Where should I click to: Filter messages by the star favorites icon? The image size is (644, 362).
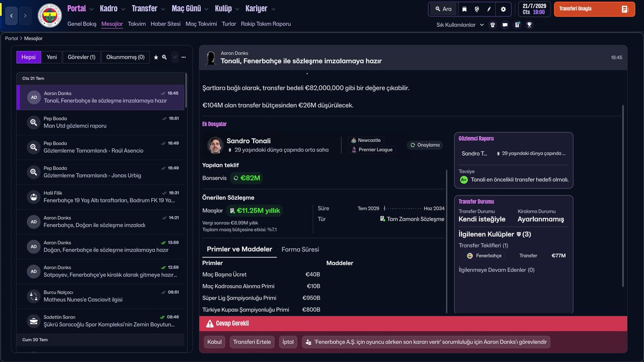pyautogui.click(x=156, y=57)
